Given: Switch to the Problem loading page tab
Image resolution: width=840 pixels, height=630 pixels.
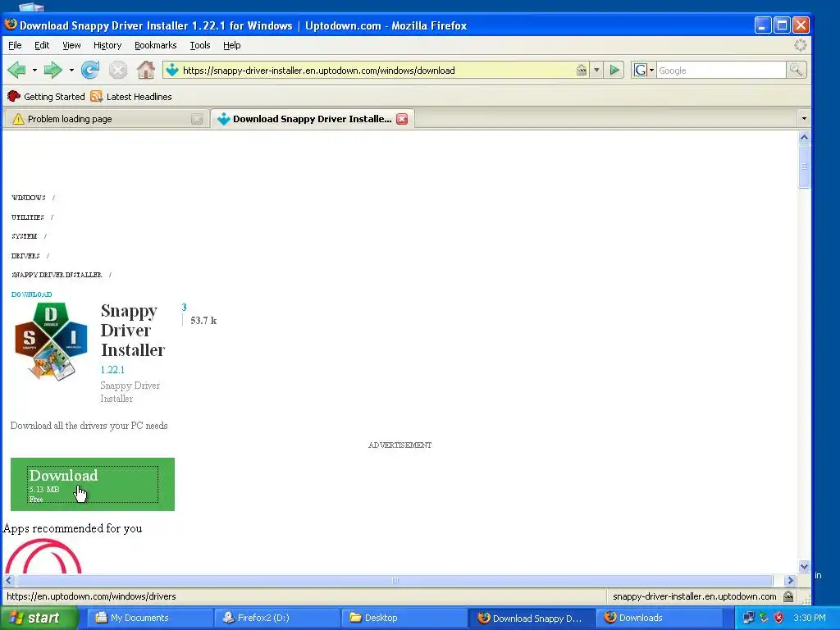Looking at the screenshot, I should tap(105, 119).
